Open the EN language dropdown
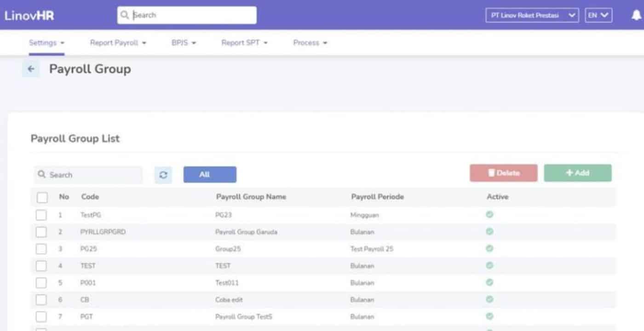Screen dimensions: 644x331 598,15
